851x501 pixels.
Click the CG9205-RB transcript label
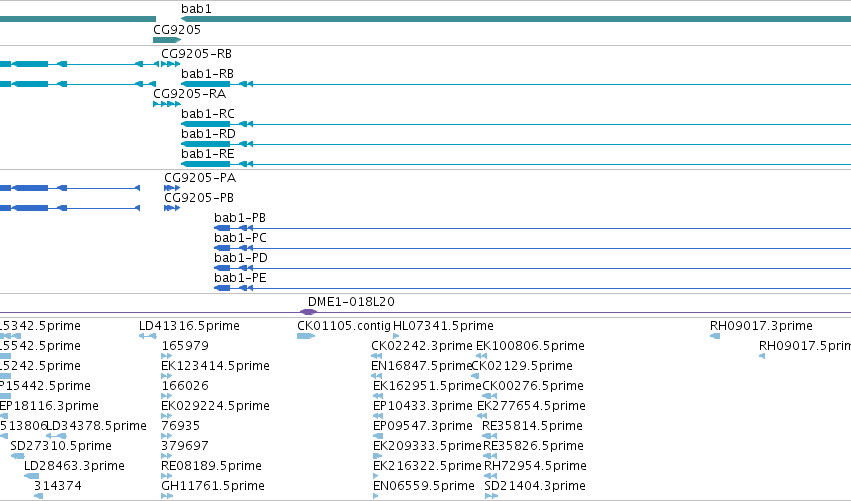pyautogui.click(x=196, y=54)
